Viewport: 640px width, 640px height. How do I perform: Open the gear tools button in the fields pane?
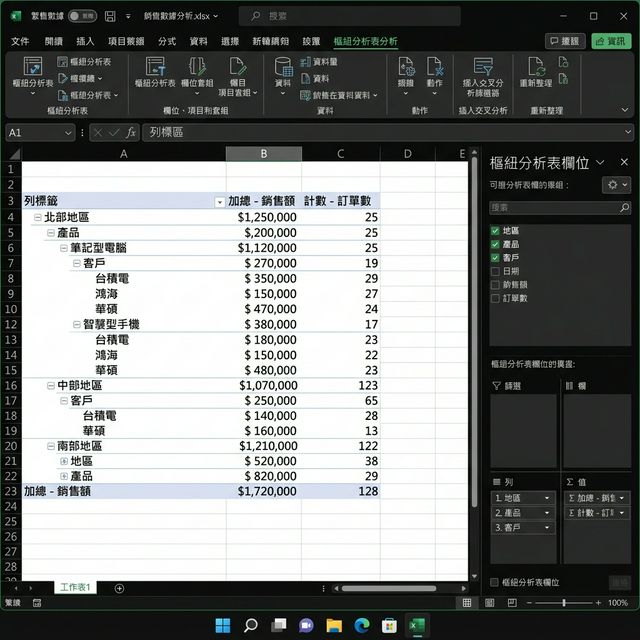point(616,185)
